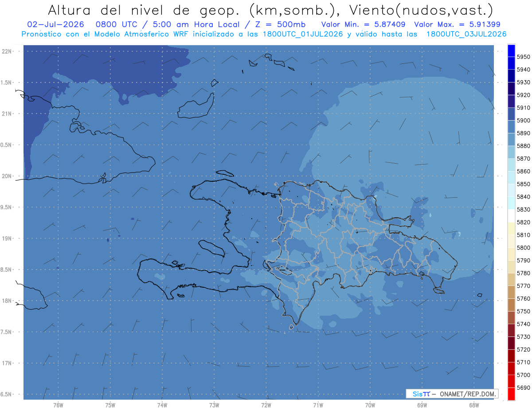Click the '18N' latitude axis label
The height and width of the screenshot is (411, 532).
[x=7, y=301]
